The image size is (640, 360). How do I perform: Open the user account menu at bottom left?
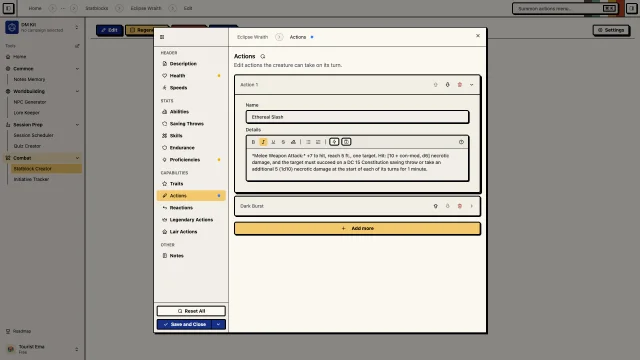coord(42,349)
